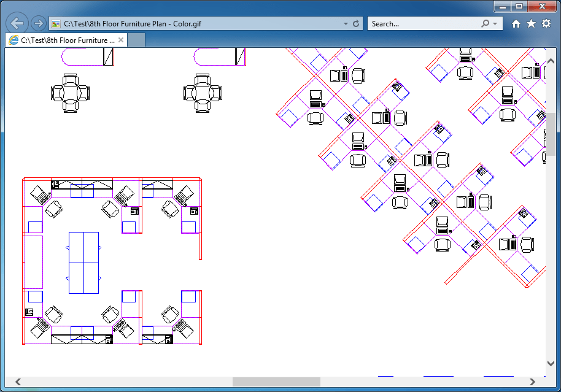Go back using the Back arrow button
561x392 pixels.
(x=17, y=23)
